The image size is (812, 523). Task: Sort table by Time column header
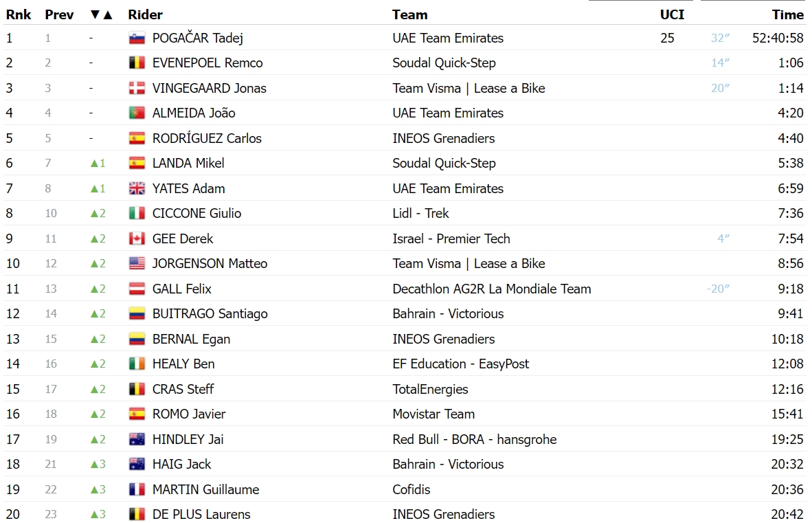(x=788, y=14)
